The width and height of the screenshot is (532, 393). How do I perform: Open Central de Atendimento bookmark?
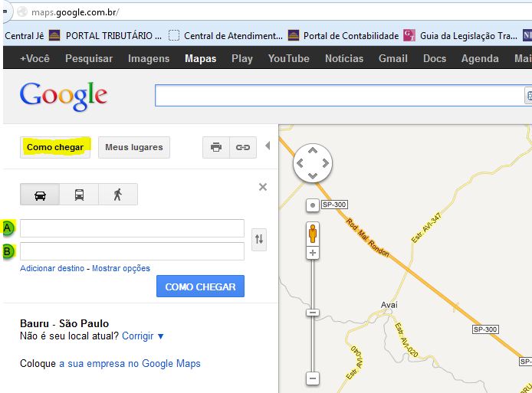225,35
